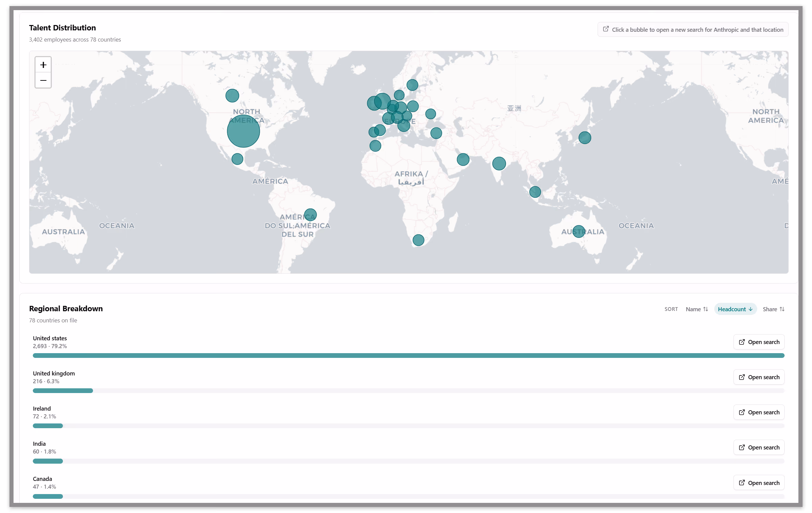Viewport: 812px width, 513px height.
Task: Zoom in on the talent map
Action: 43,65
